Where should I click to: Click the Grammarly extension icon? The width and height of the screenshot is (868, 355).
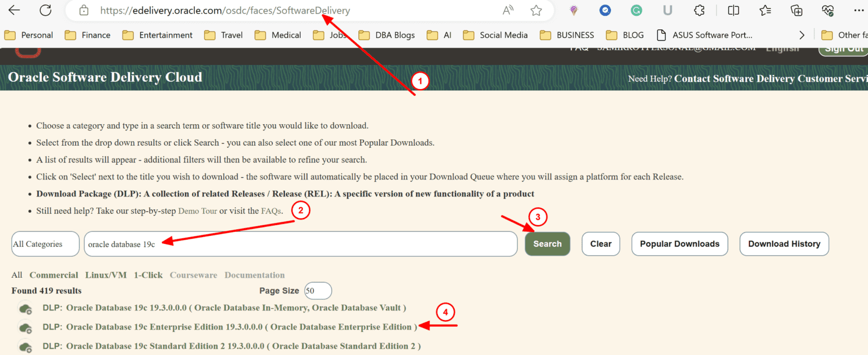pyautogui.click(x=636, y=10)
